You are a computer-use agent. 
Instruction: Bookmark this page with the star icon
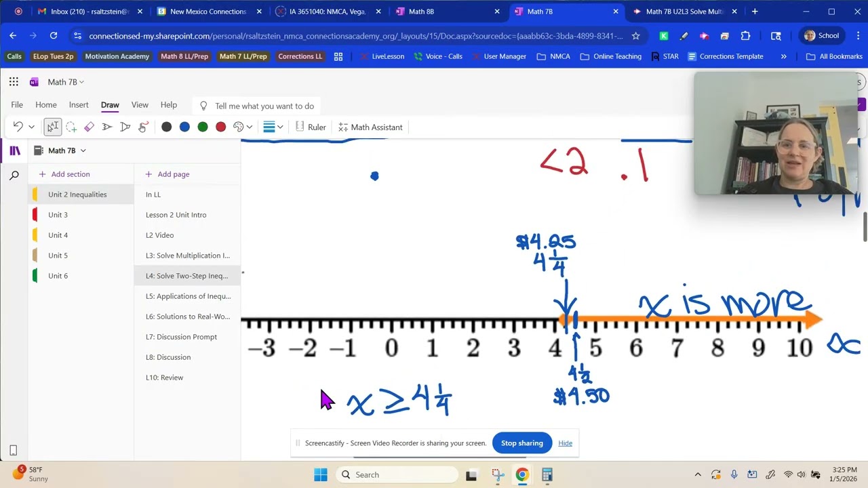point(635,36)
